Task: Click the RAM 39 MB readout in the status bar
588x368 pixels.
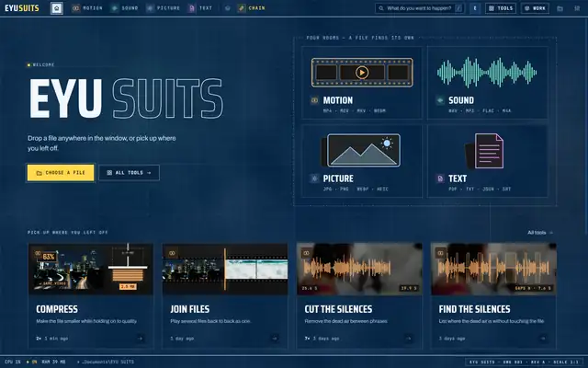Action: [x=51, y=362]
